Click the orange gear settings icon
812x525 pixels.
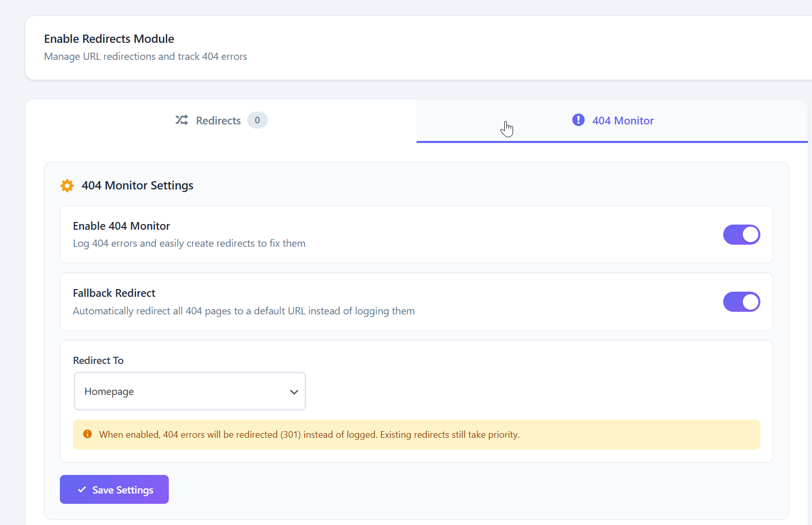[67, 185]
